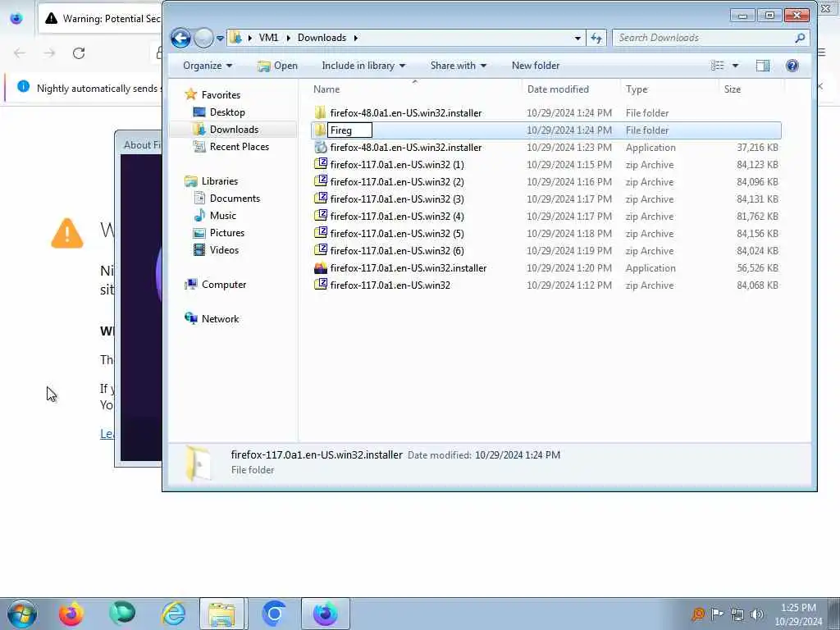Open the Pictures library

[x=226, y=232]
